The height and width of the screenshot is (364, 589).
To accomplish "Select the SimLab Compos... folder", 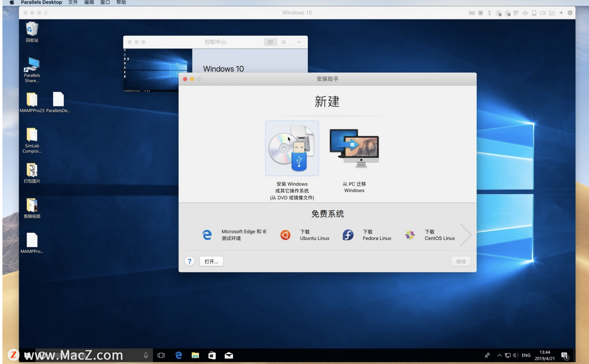I will point(32,140).
